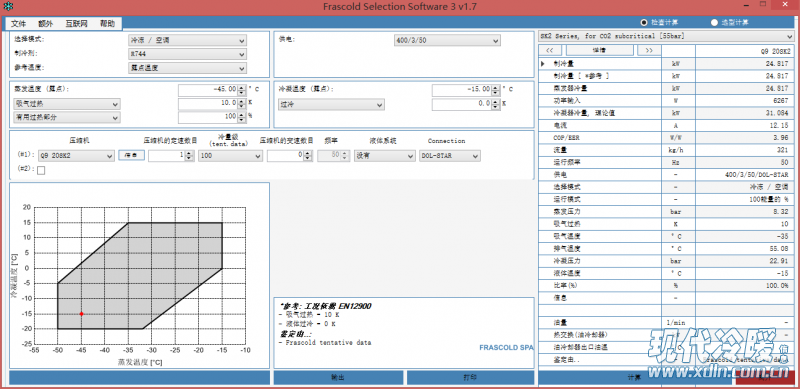Select the 检查计算 radio button

point(644,22)
